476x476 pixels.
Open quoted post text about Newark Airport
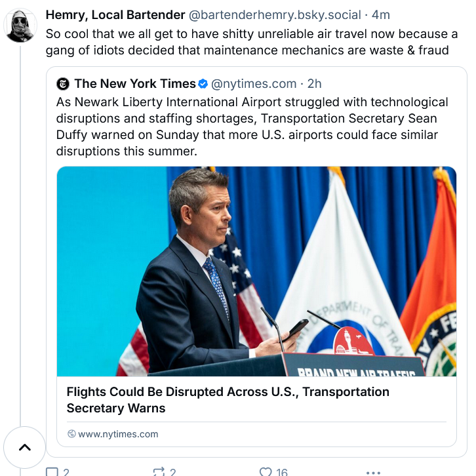(252, 127)
